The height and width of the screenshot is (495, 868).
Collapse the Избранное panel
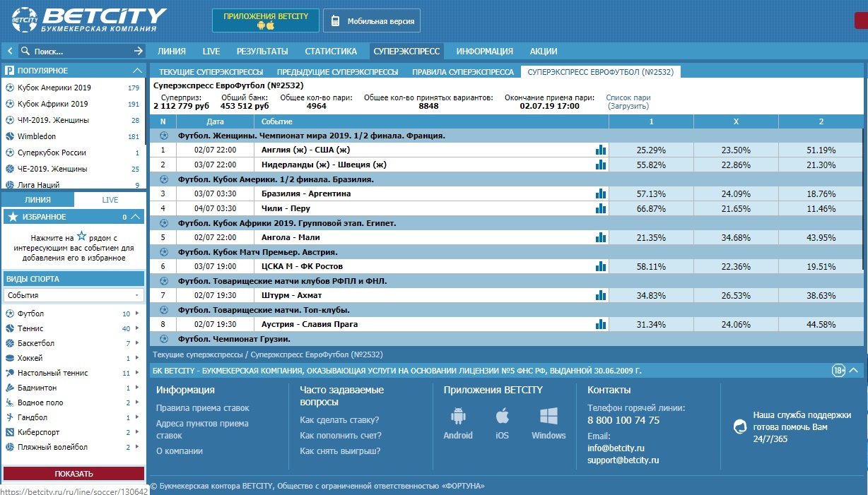tap(136, 217)
